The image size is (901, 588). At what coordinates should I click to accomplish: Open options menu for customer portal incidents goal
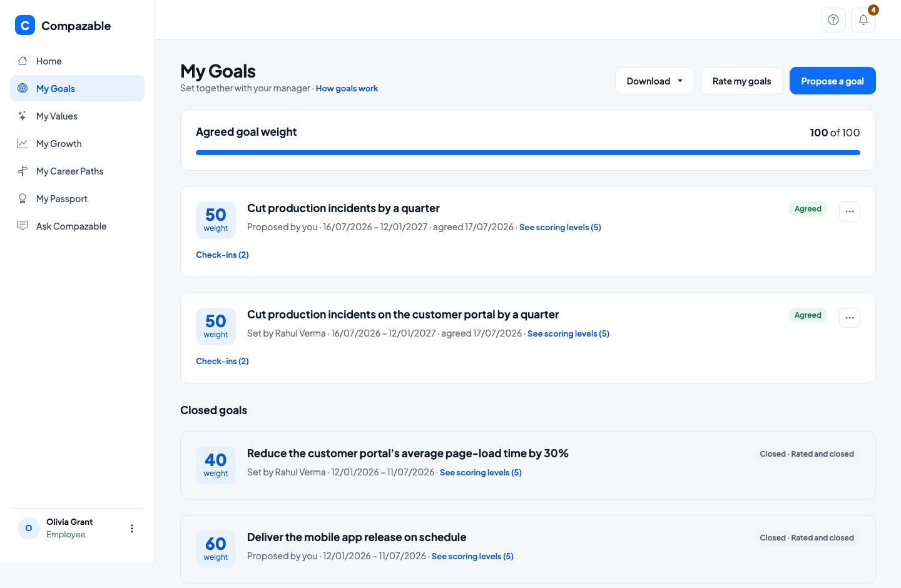point(850,318)
